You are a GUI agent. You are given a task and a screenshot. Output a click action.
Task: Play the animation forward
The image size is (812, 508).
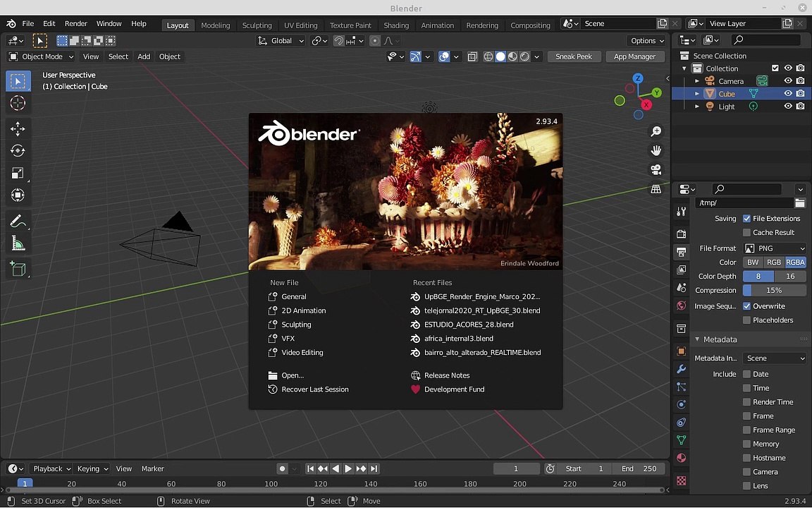point(348,468)
